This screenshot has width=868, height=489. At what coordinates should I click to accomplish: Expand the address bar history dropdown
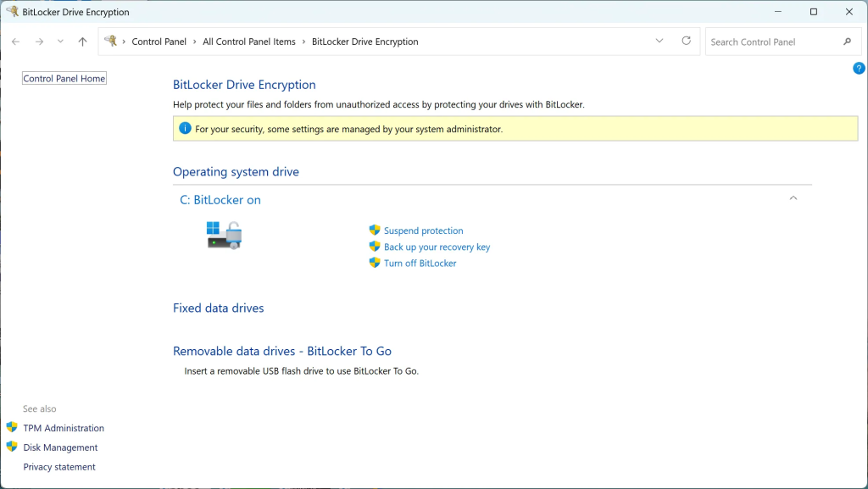coord(659,42)
